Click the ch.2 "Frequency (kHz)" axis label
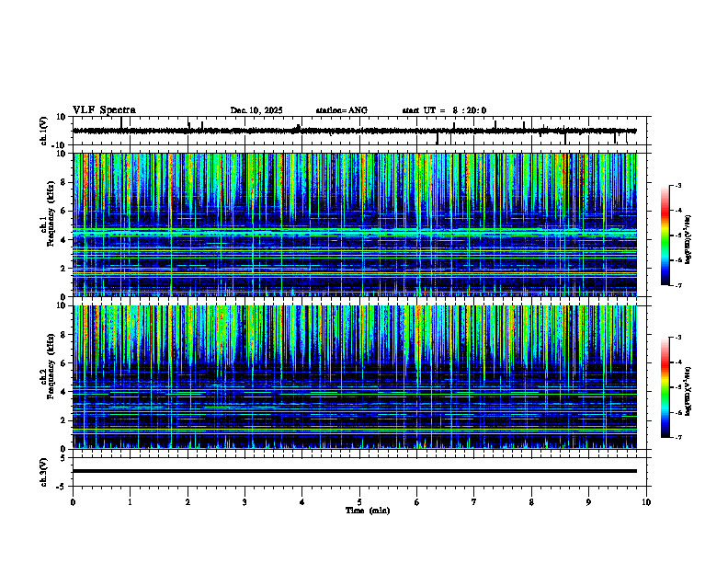Image resolution: width=728 pixels, height=563 pixels. [51, 365]
